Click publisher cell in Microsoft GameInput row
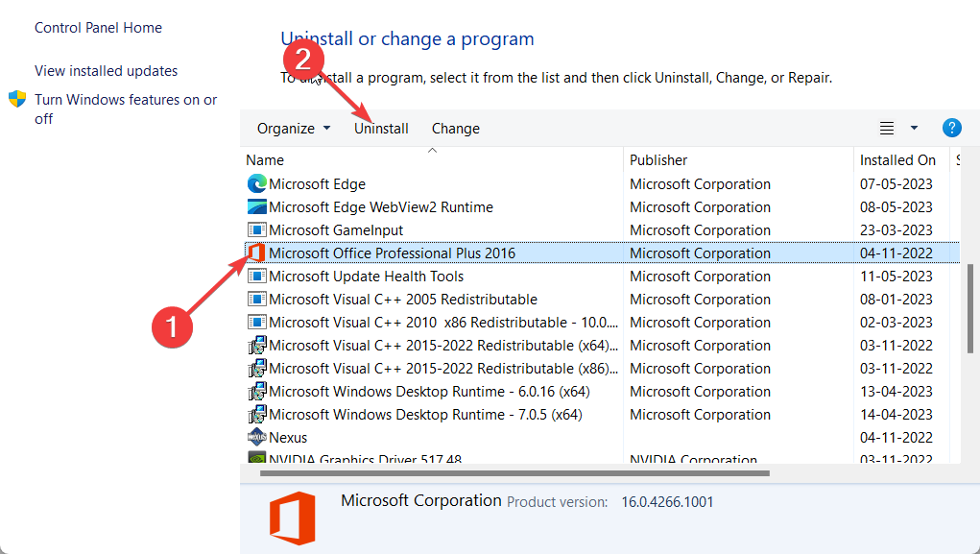Viewport: 980px width, 554px height. pos(700,230)
